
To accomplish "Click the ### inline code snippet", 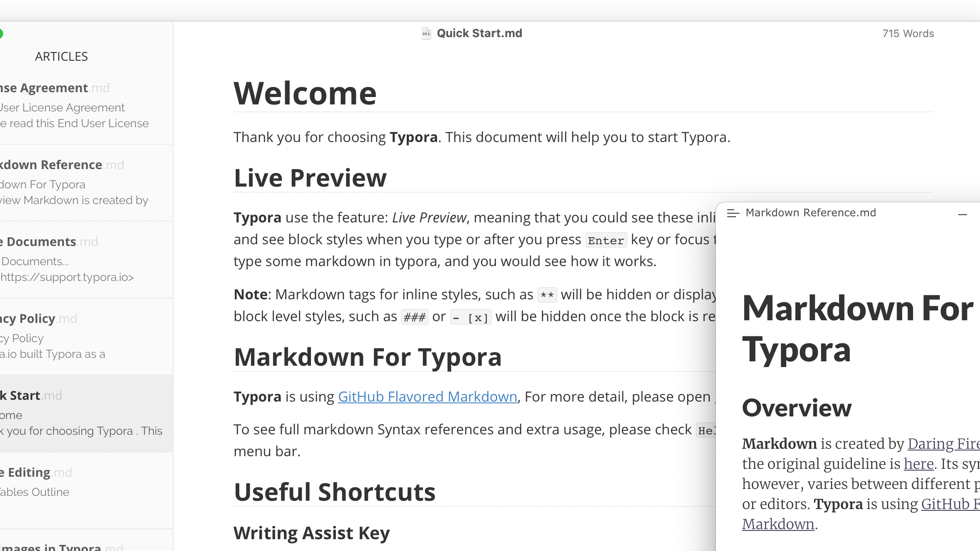I will pos(415,317).
